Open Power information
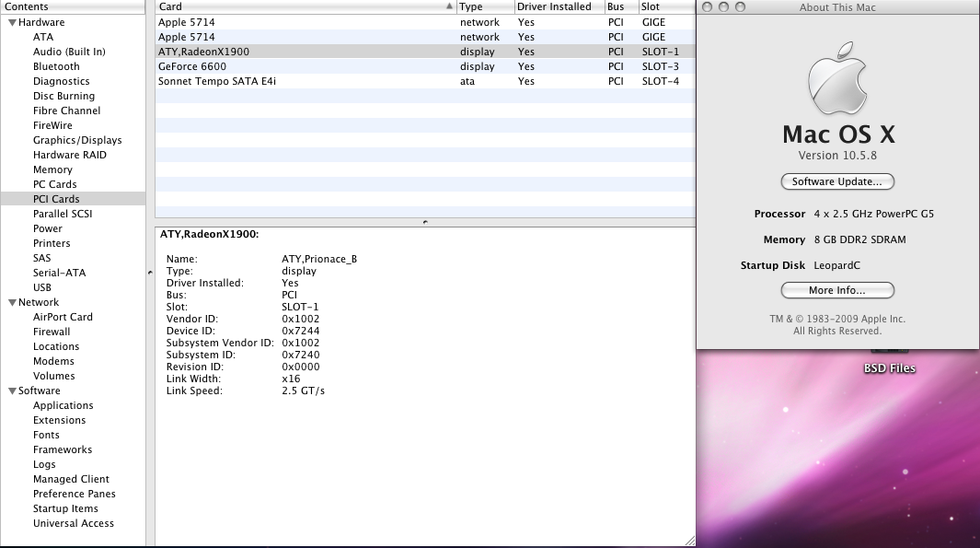The width and height of the screenshot is (980, 548). 48,228
